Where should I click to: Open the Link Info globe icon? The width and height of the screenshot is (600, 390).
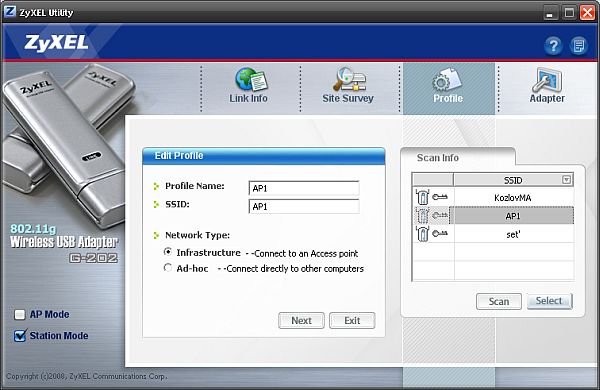(251, 79)
